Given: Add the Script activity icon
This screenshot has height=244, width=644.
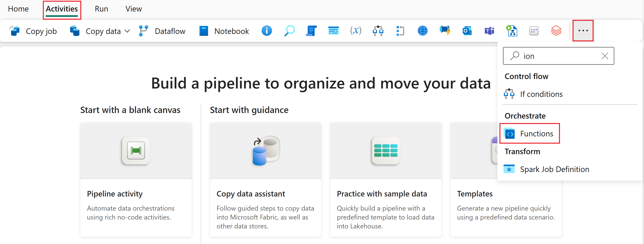Looking at the screenshot, I should click(x=311, y=31).
